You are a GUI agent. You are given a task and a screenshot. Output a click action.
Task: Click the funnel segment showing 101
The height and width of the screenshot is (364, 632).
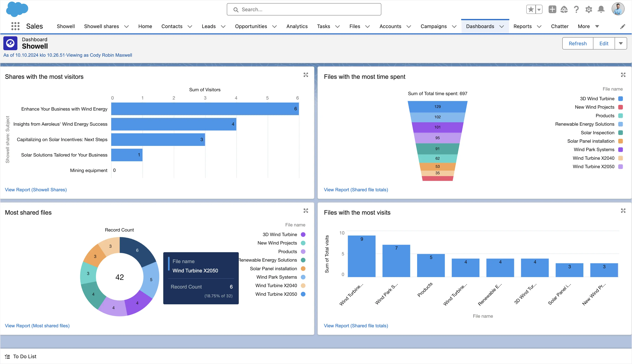[437, 127]
